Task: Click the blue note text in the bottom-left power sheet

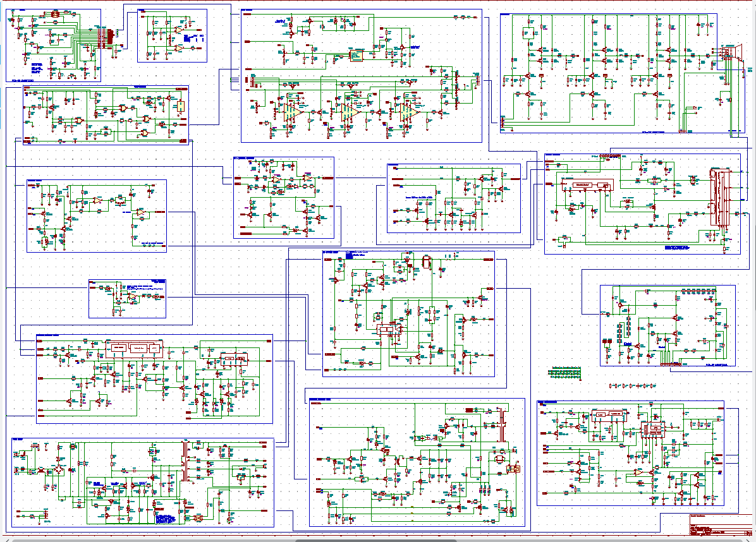Action: (x=164, y=519)
